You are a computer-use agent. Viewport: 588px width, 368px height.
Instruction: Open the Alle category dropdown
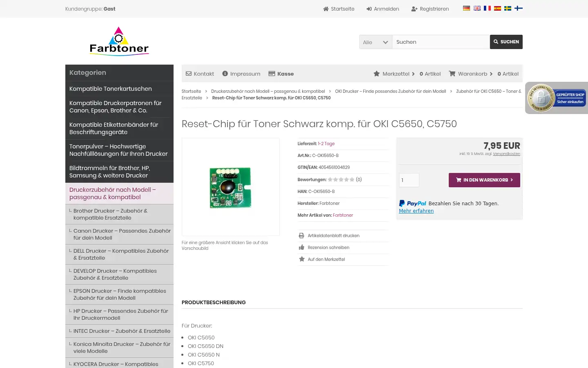point(376,42)
